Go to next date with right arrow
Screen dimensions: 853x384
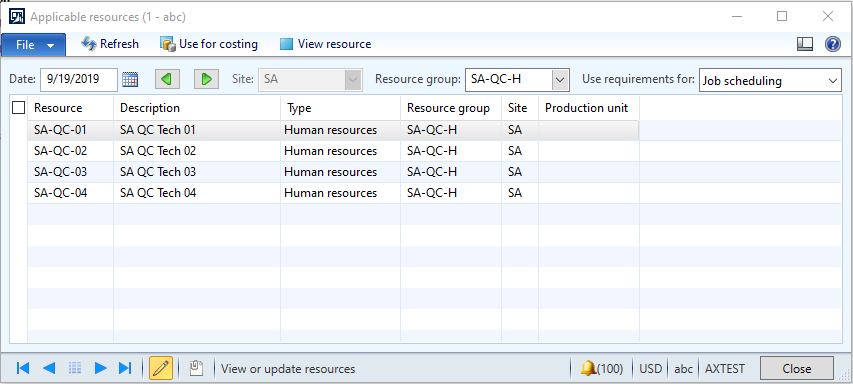[206, 79]
